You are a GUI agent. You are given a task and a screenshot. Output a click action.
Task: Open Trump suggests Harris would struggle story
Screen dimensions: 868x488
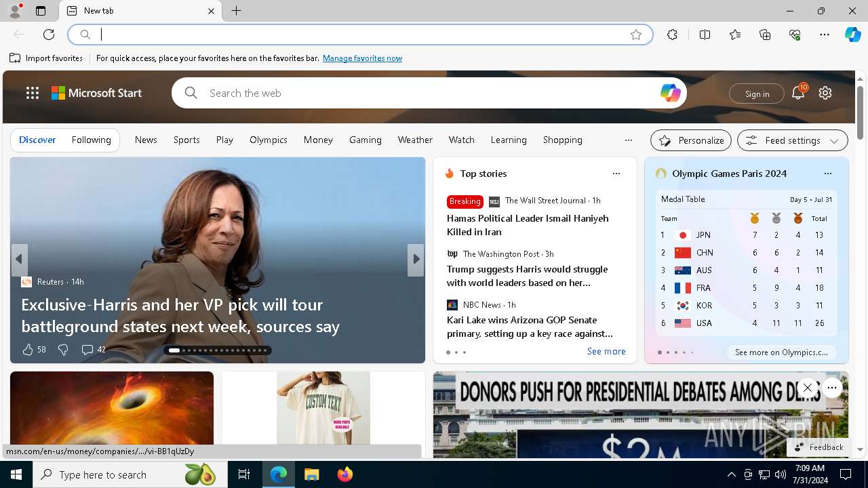coord(528,276)
